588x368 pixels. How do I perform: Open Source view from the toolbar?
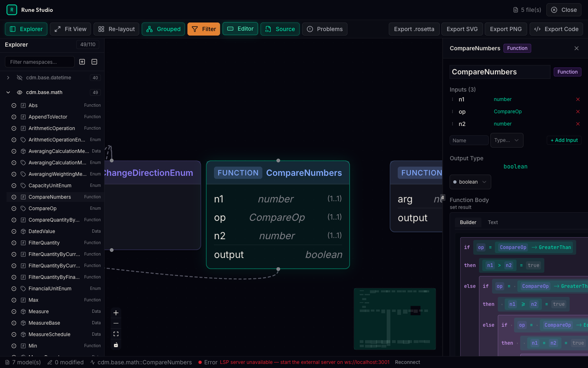click(280, 29)
